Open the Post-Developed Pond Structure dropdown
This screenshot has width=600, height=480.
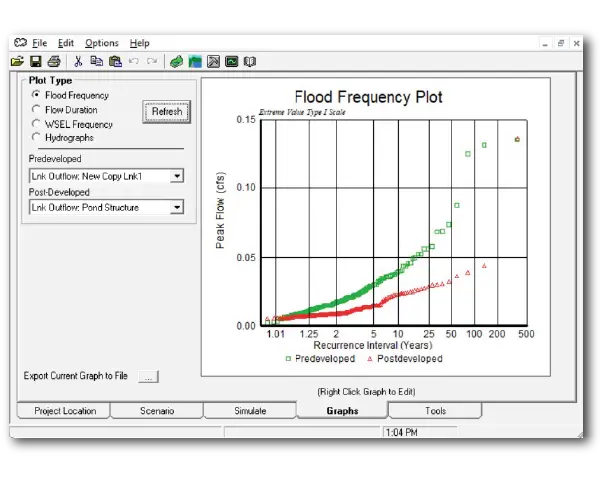tap(177, 207)
